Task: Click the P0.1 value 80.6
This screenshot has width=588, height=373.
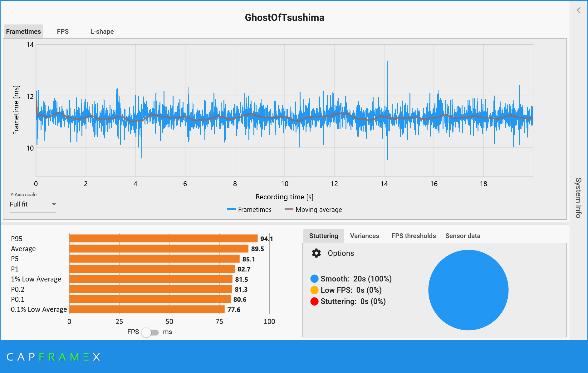Action: click(x=240, y=300)
